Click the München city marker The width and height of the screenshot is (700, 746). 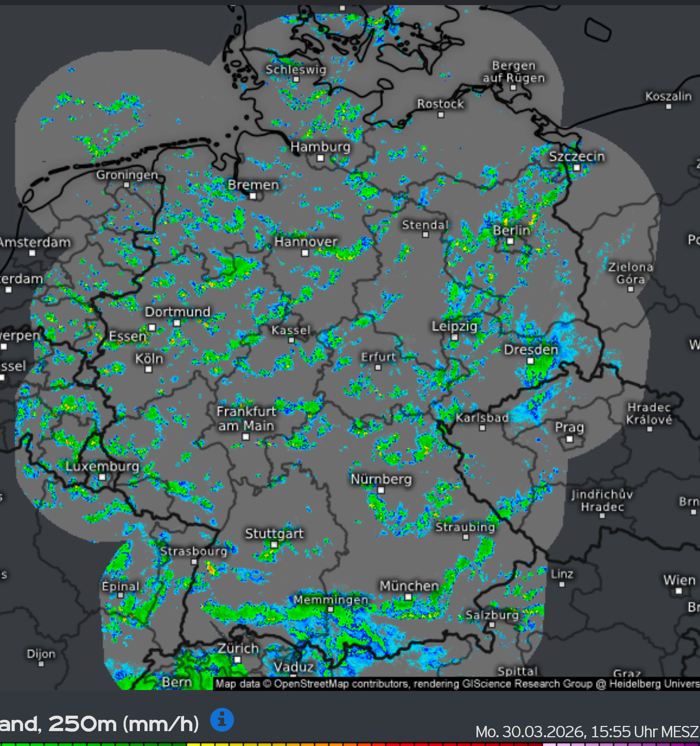click(408, 597)
